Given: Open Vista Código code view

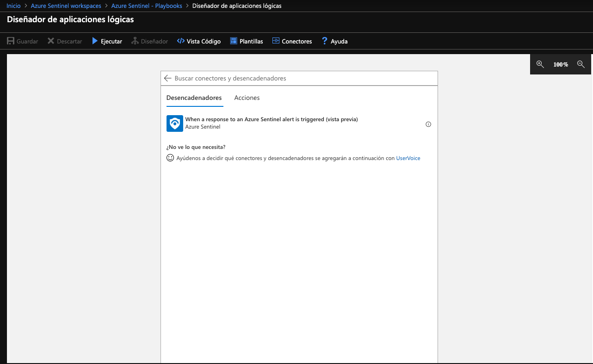Looking at the screenshot, I should [199, 41].
